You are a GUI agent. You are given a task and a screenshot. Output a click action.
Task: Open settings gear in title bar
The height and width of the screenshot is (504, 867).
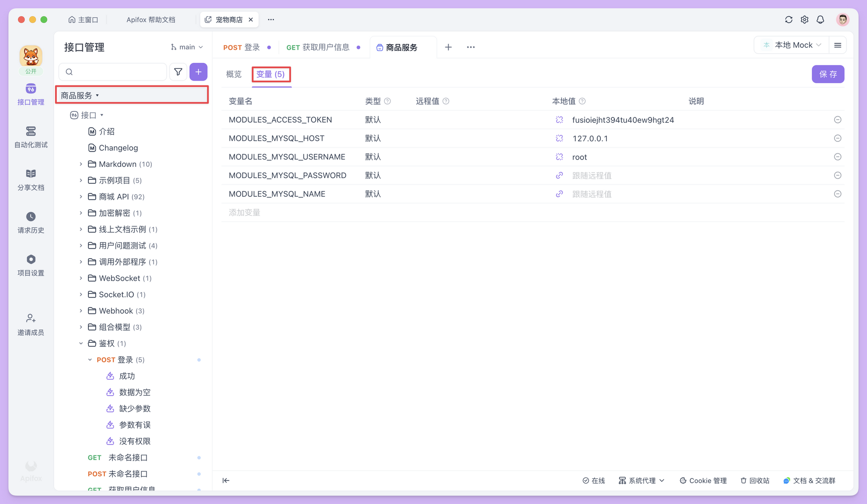(805, 20)
